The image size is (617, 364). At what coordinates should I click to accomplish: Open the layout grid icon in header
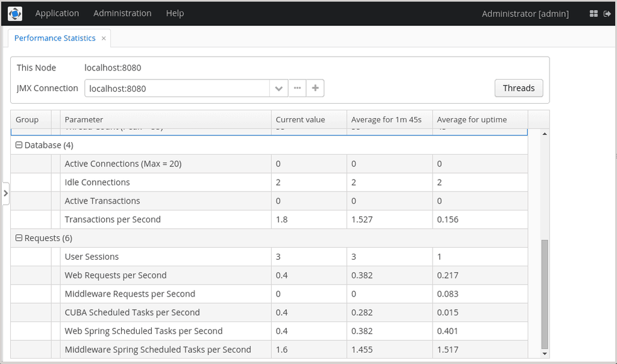coord(594,14)
